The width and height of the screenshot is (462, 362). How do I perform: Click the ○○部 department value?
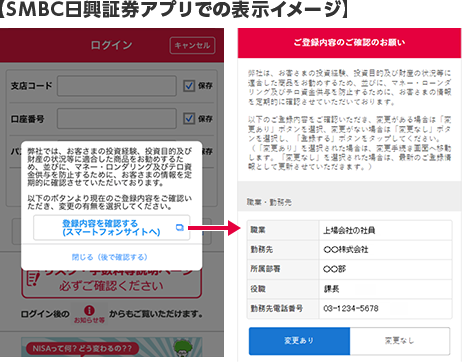pyautogui.click(x=334, y=269)
